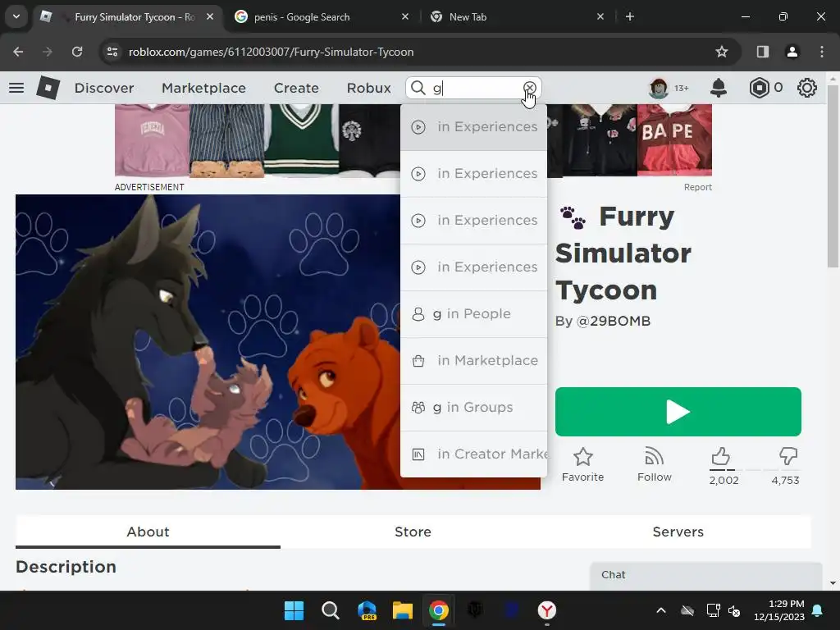The image size is (840, 630).
Task: Clear the Roblox search field with X icon
Action: [x=529, y=88]
